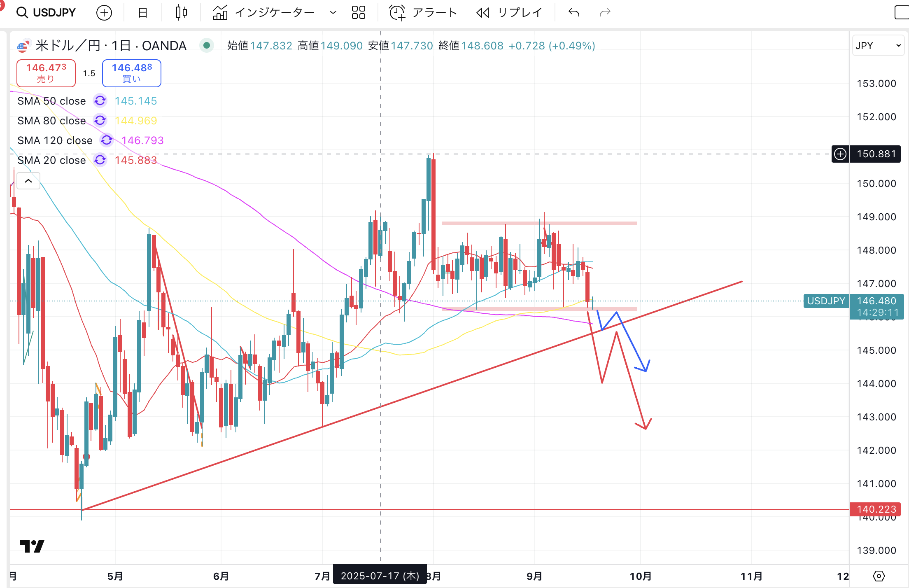This screenshot has width=909, height=588.
Task: Click the 10月 time axis label
Action: [641, 576]
